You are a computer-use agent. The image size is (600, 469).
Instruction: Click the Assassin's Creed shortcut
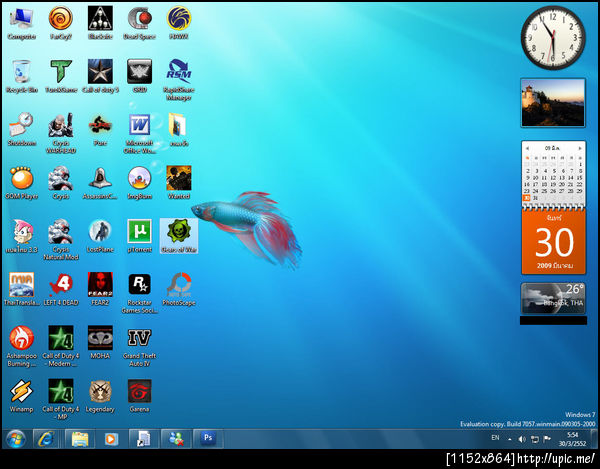pyautogui.click(x=100, y=182)
